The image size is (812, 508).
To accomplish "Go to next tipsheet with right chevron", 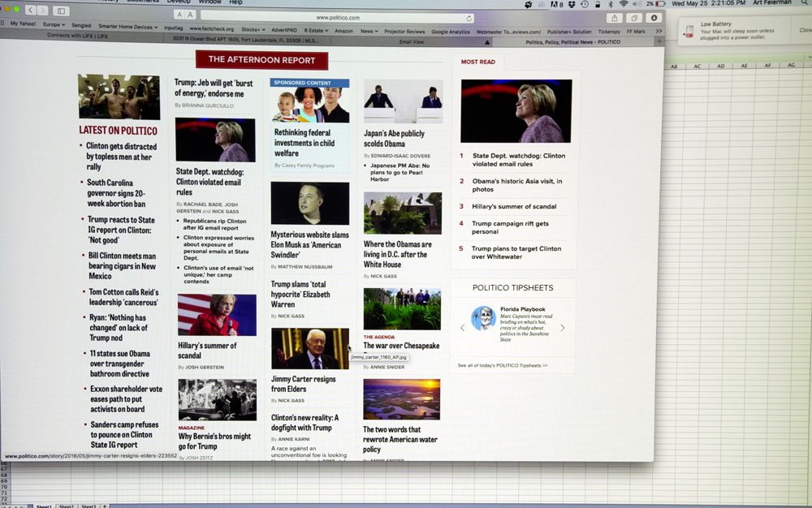I will pos(563,328).
